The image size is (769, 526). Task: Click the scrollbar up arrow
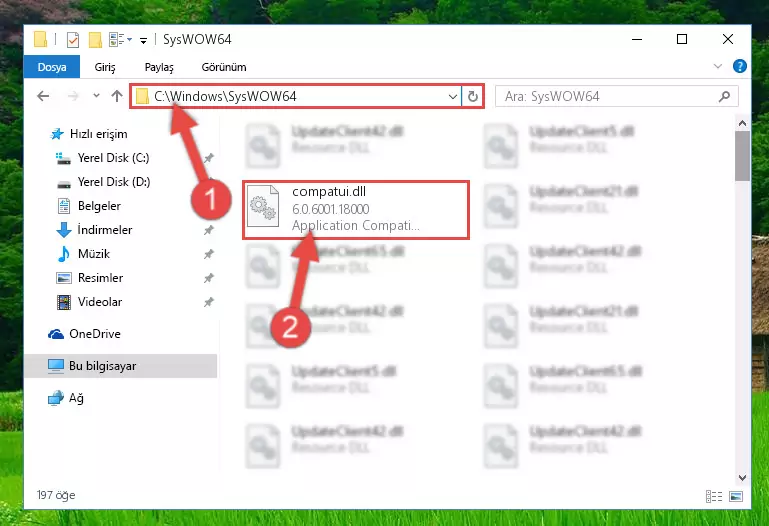click(742, 124)
